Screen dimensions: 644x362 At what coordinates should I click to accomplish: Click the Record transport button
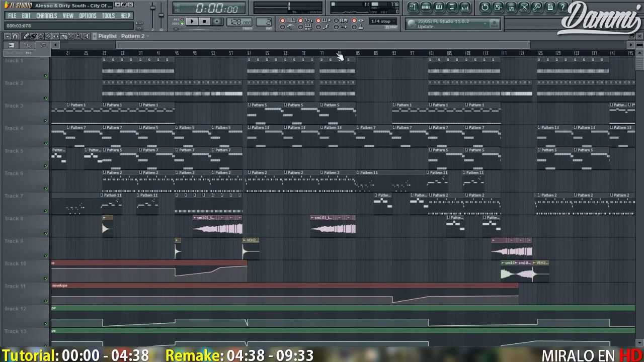[217, 21]
